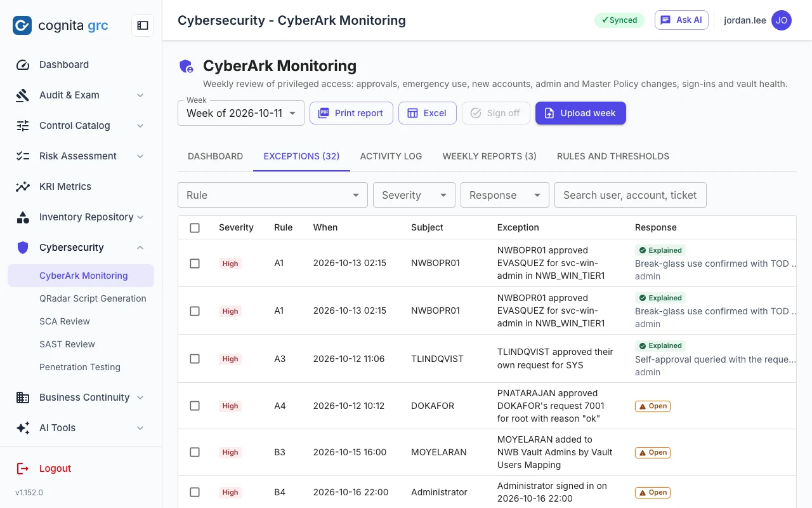Switch to the DASHBOARD tab
The image size is (812, 508).
click(x=215, y=156)
